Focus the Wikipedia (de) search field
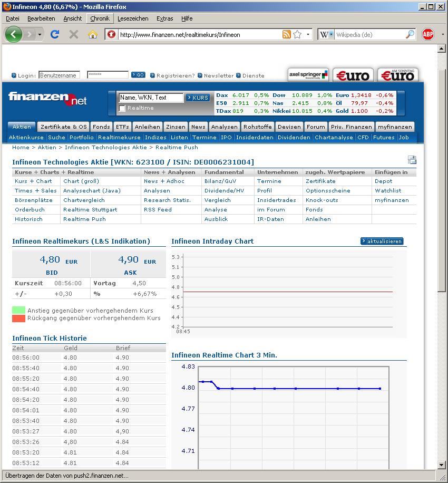 pos(369,34)
